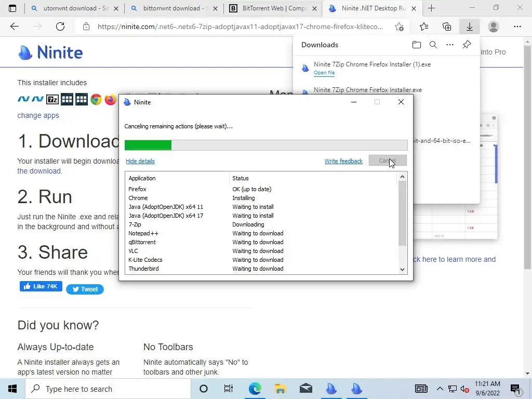Click Open file under Installer (1).exe
532x399 pixels.
324,73
